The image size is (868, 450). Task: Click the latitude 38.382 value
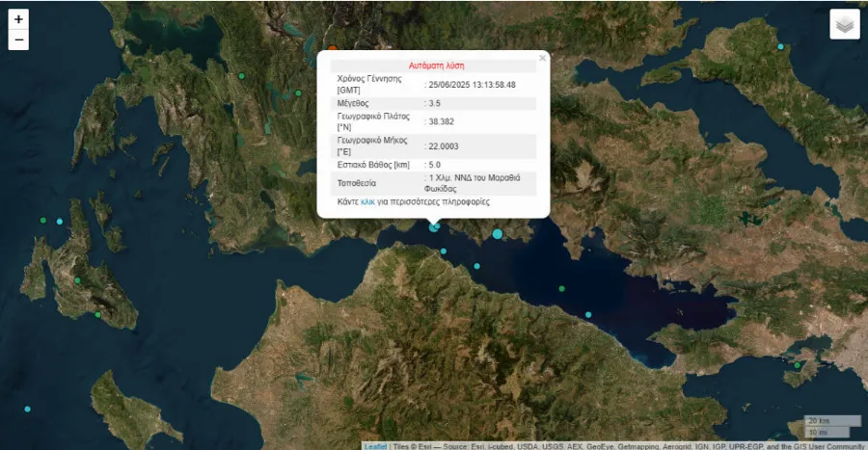441,121
